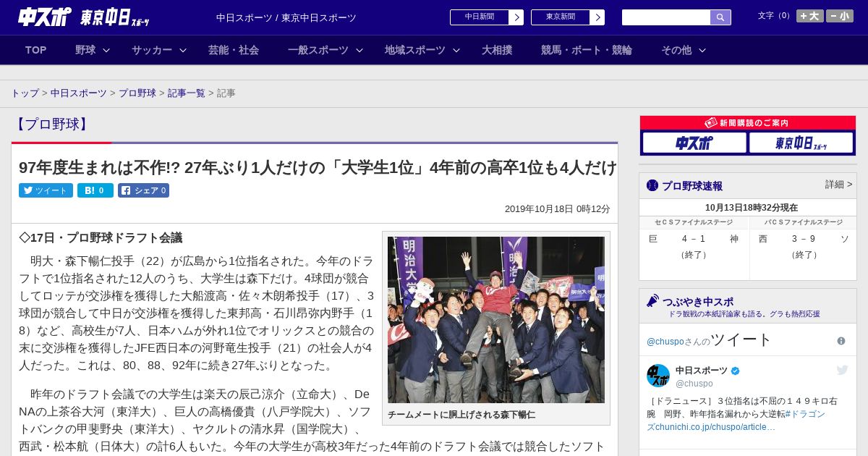Decrease font size with the －小 button
Viewport: 868px width, 456px height.
click(x=840, y=16)
